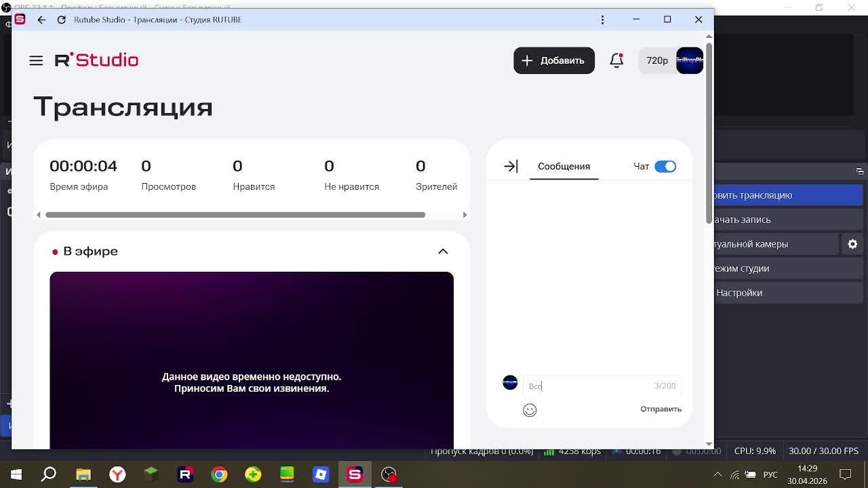Open the 720p quality badge

click(x=657, y=60)
